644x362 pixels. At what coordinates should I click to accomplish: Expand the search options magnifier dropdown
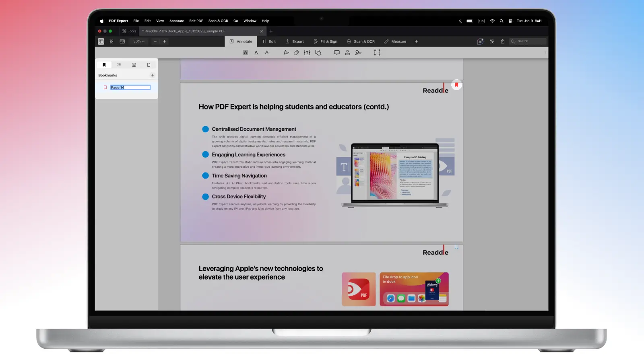(513, 41)
